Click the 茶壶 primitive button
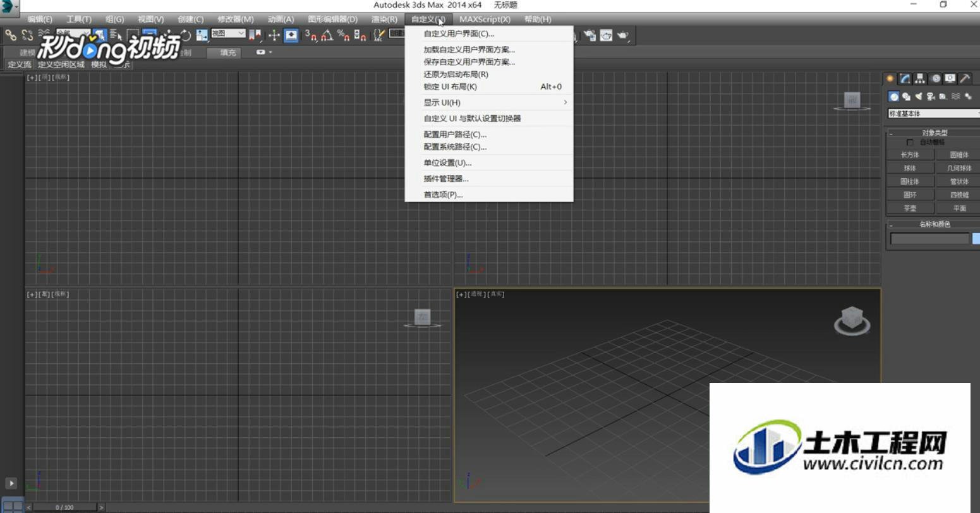The height and width of the screenshot is (513, 980). click(910, 208)
